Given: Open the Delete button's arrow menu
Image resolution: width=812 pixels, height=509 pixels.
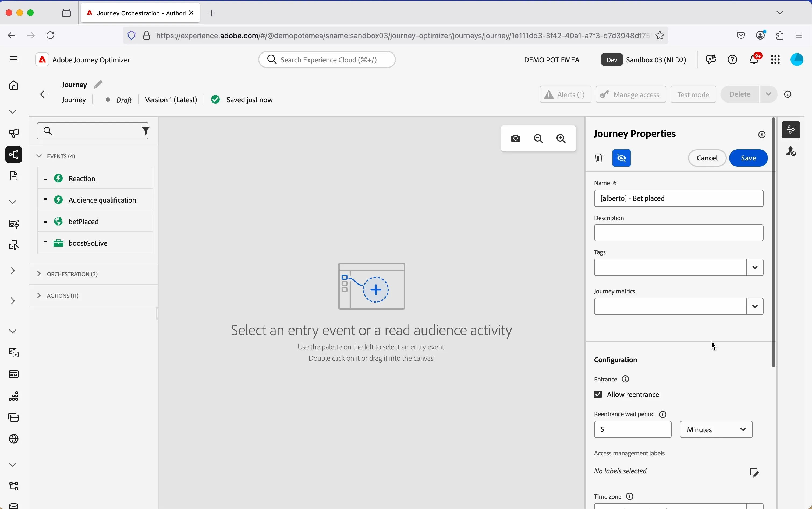Looking at the screenshot, I should pyautogui.click(x=769, y=94).
